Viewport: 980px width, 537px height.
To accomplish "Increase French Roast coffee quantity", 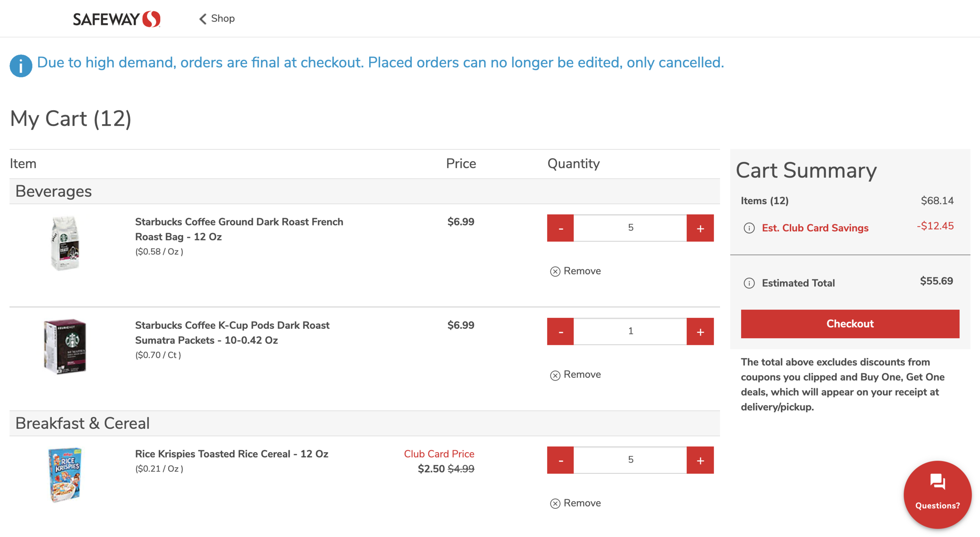I will point(700,228).
